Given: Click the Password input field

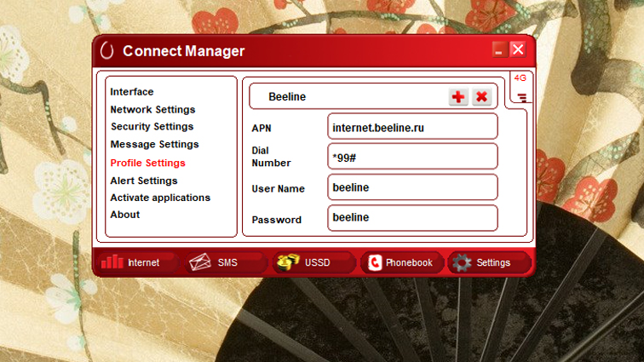Looking at the screenshot, I should coord(413,218).
